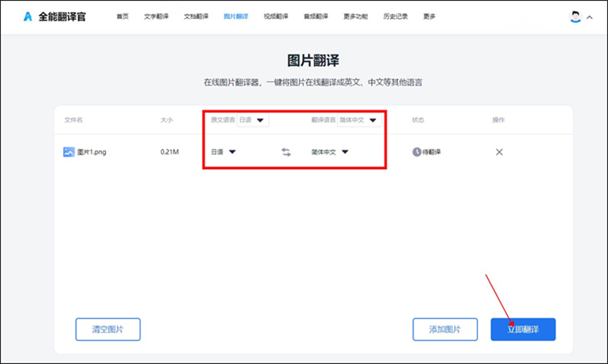Click the 清空图片 button
This screenshot has height=364, width=608.
(107, 329)
